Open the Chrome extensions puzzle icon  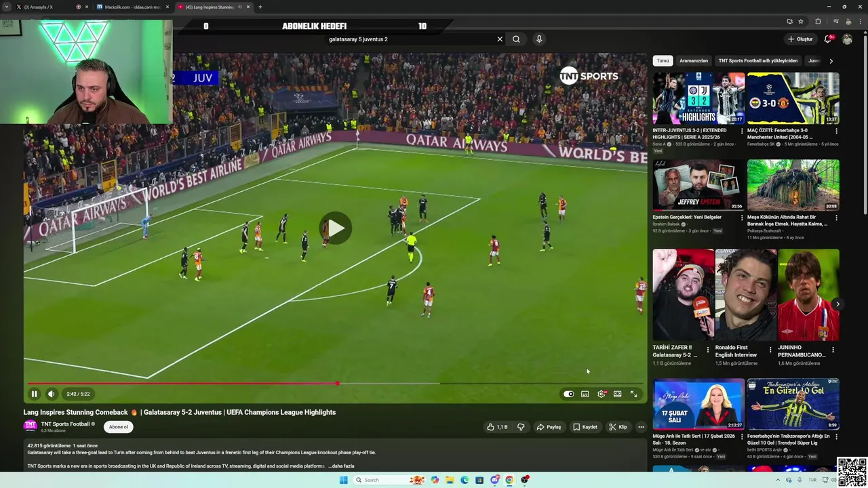(x=818, y=22)
